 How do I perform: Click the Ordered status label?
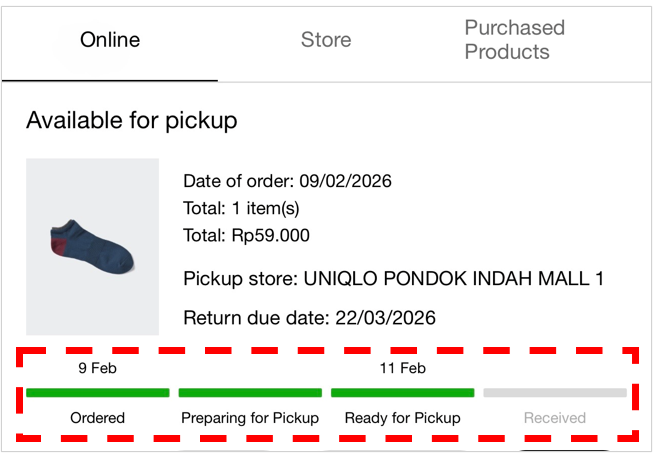(97, 417)
